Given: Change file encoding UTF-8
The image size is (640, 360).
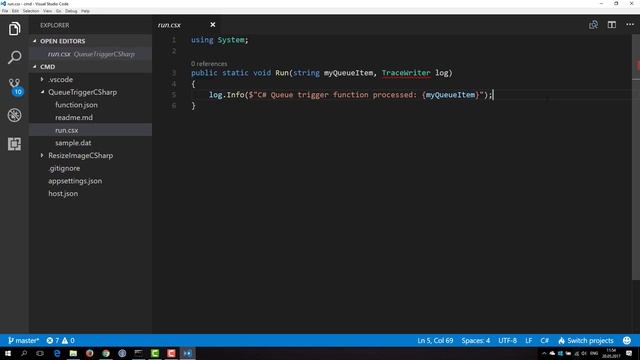Looking at the screenshot, I should 507,340.
